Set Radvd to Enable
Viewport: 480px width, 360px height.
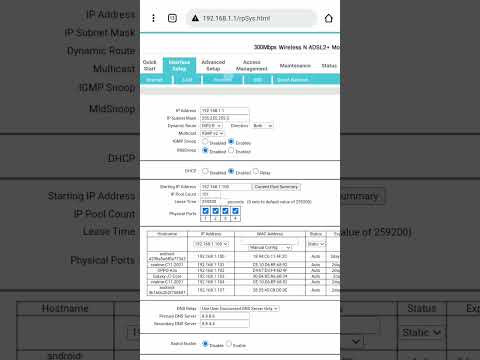[x=229, y=344]
